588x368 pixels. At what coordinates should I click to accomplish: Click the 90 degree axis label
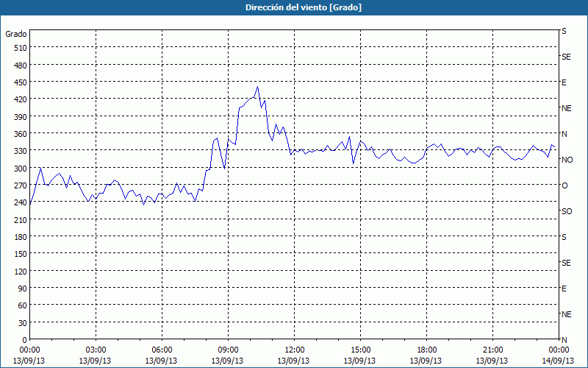click(x=23, y=289)
